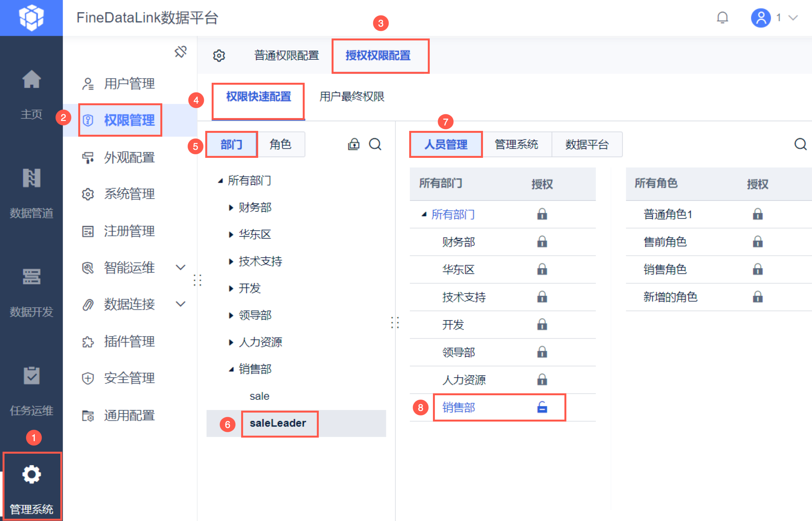Expand the 技术支持 department node
This screenshot has height=521, width=812.
231,261
